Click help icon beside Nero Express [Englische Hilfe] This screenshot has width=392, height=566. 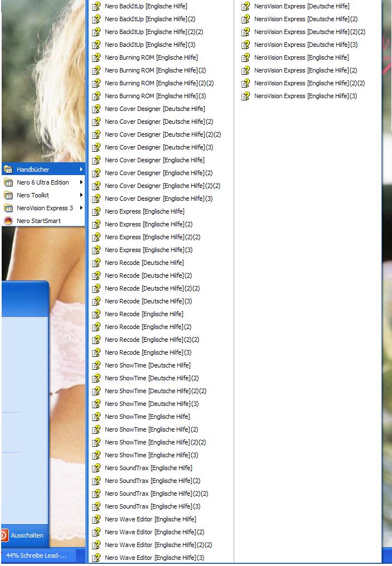(x=96, y=211)
